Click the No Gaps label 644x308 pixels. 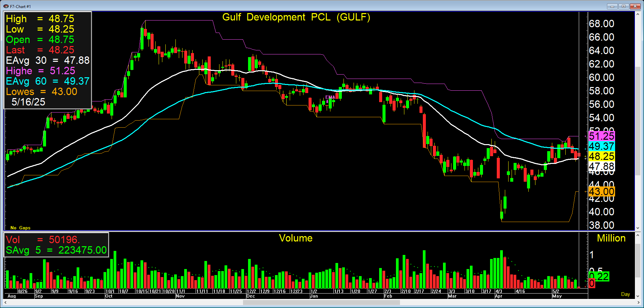click(x=21, y=228)
